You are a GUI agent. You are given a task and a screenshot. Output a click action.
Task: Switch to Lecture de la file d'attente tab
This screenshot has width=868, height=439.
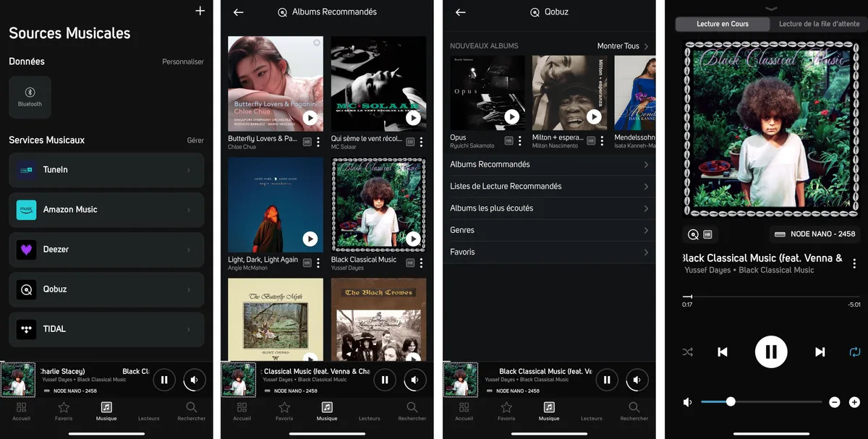[x=819, y=24]
